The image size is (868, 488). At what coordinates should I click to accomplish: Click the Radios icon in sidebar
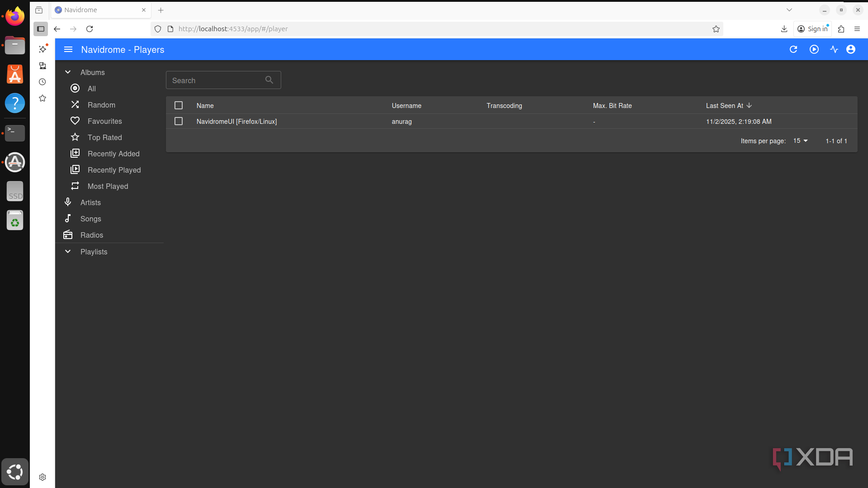pyautogui.click(x=68, y=235)
